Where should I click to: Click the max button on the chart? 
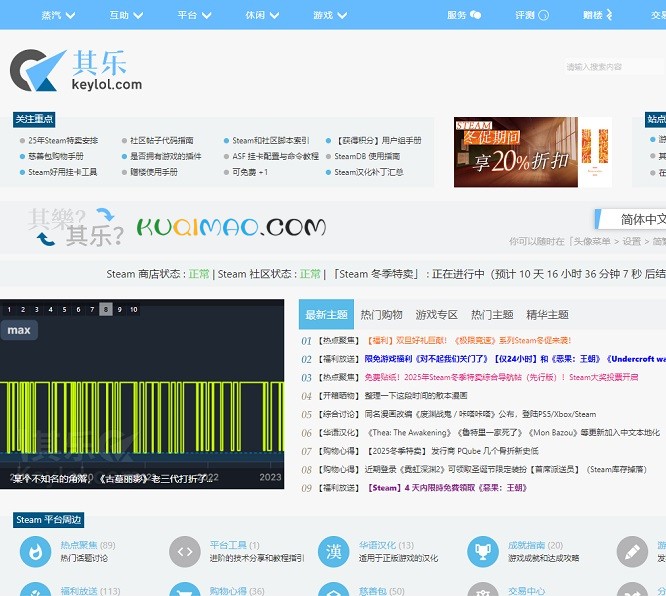pos(19,330)
